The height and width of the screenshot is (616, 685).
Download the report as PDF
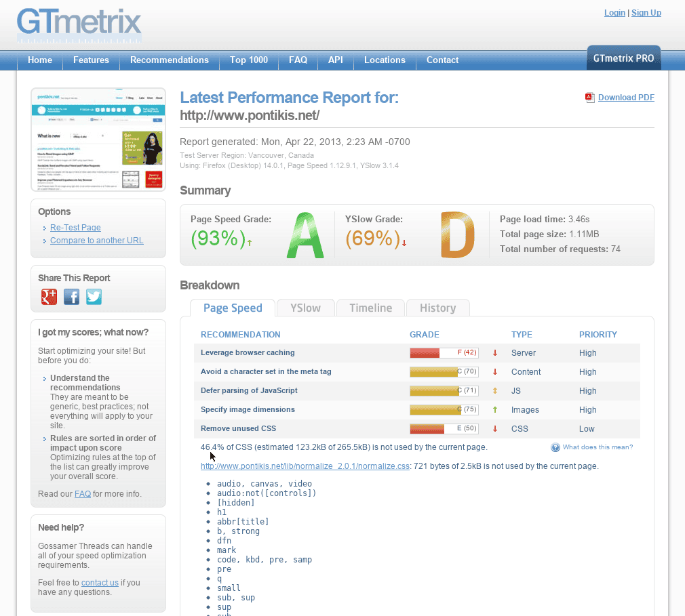(626, 98)
